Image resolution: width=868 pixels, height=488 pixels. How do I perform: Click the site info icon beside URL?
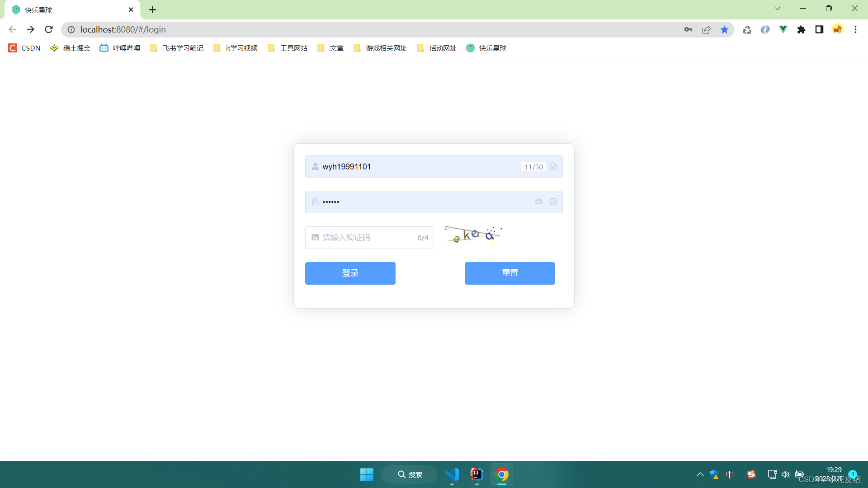tap(71, 29)
